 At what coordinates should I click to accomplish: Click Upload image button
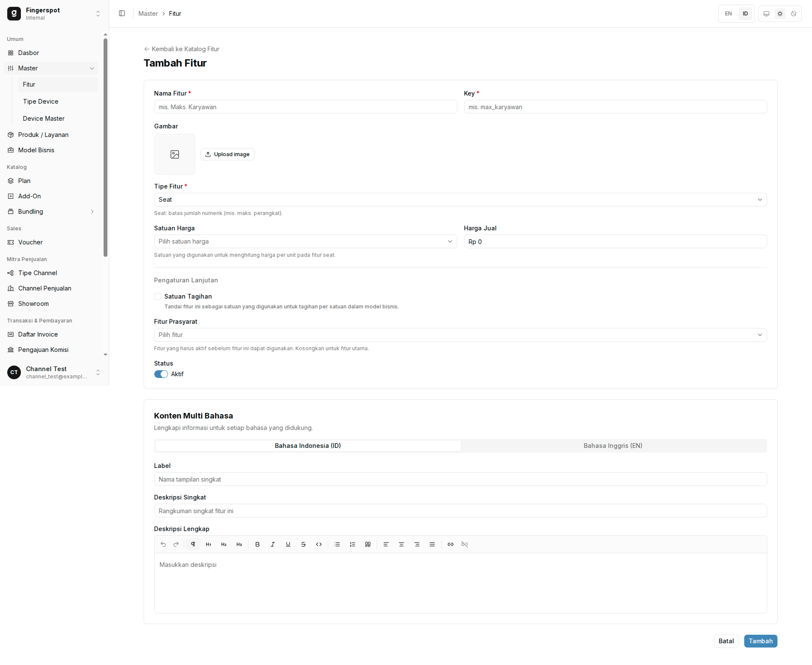pos(227,154)
